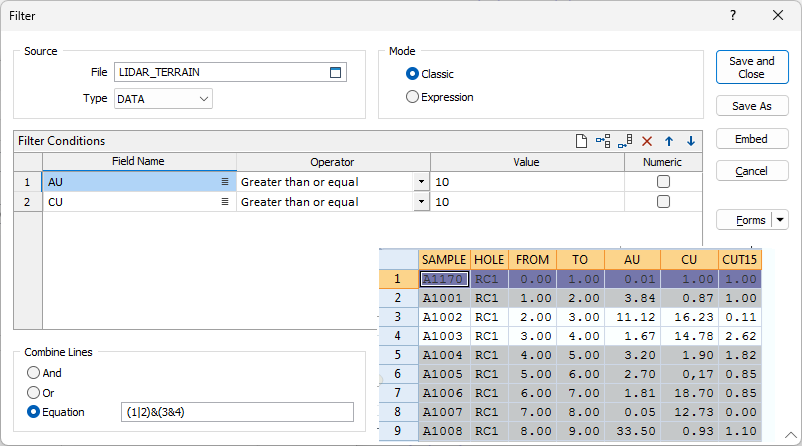Open the field list icon for AU row
Image resolution: width=802 pixels, height=446 pixels.
tap(226, 182)
